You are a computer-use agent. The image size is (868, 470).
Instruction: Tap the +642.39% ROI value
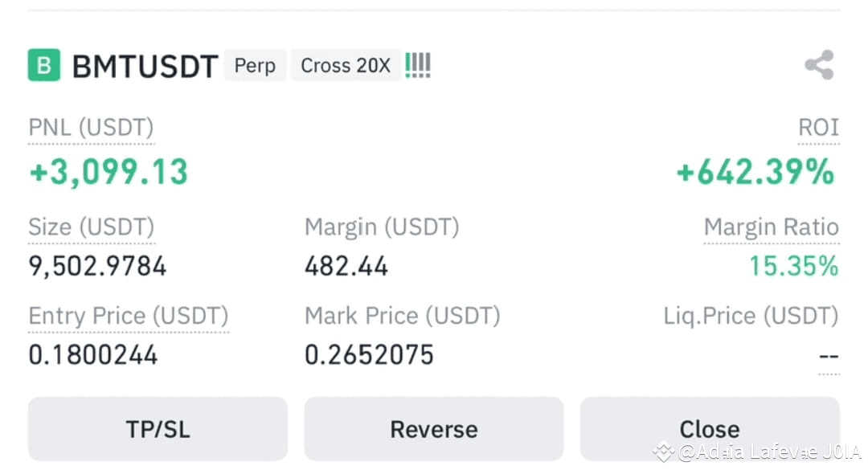coord(755,172)
